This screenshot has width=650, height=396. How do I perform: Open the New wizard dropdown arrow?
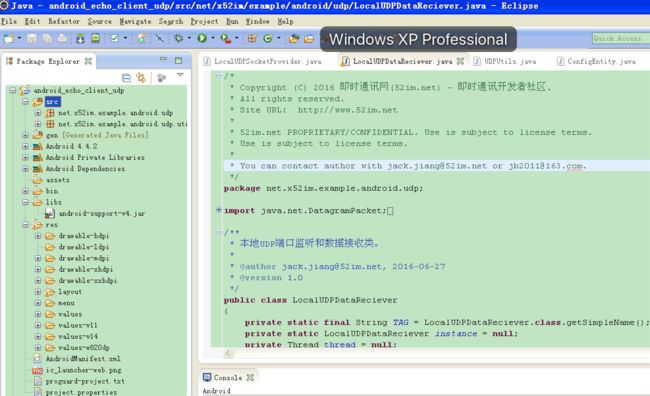coord(19,39)
